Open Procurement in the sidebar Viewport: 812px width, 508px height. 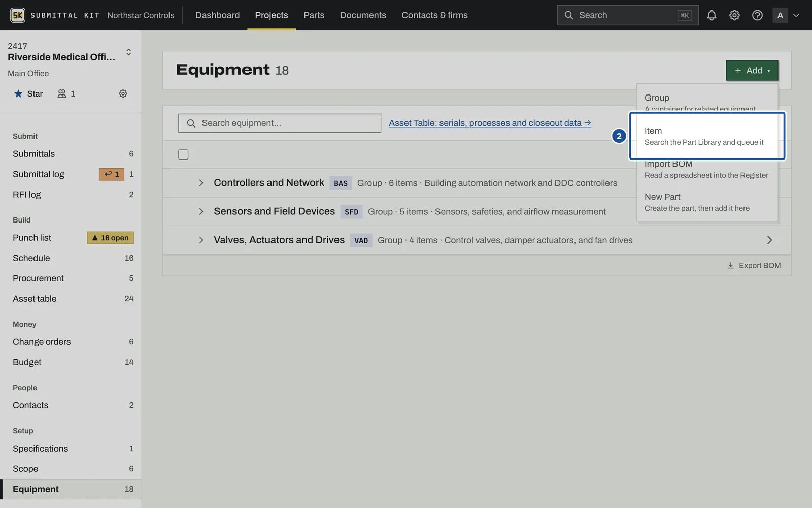[71, 278]
